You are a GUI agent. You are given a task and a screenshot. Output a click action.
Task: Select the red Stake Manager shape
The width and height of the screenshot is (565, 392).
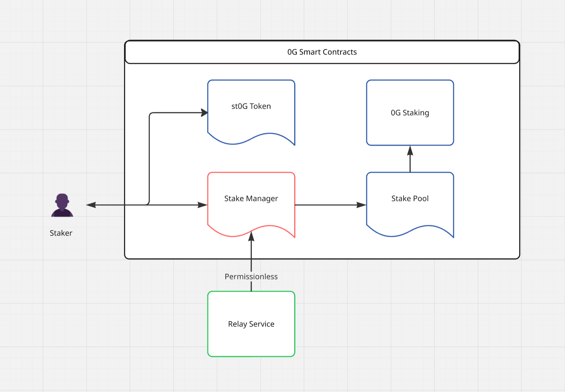coord(251,199)
